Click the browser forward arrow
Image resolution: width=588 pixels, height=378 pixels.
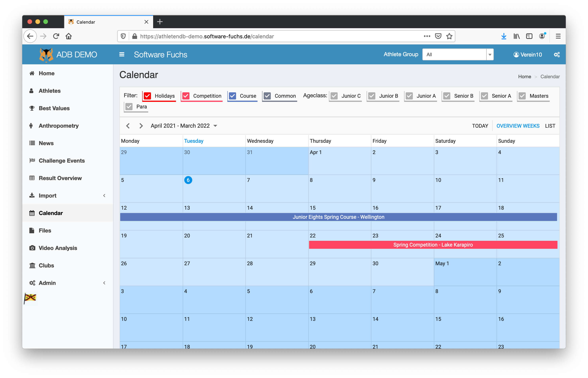(43, 36)
